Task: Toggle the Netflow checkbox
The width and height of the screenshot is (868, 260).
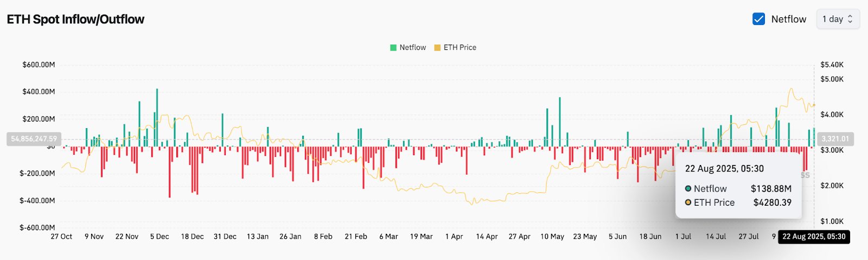Action: (758, 19)
